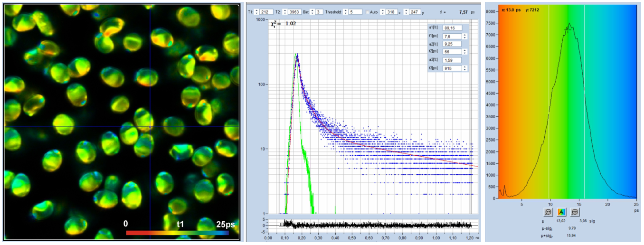Click the t1[ps] spinner arrows

pos(465,36)
